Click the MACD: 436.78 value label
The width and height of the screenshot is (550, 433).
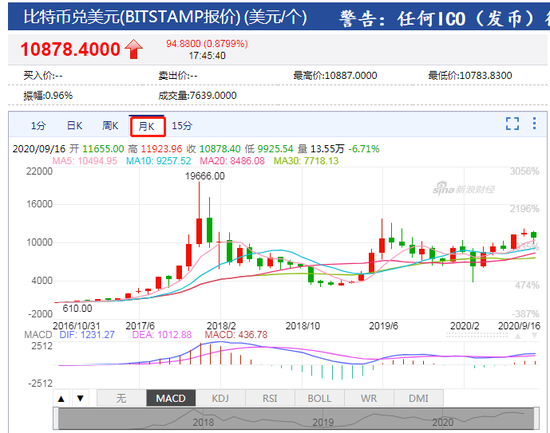pos(236,335)
